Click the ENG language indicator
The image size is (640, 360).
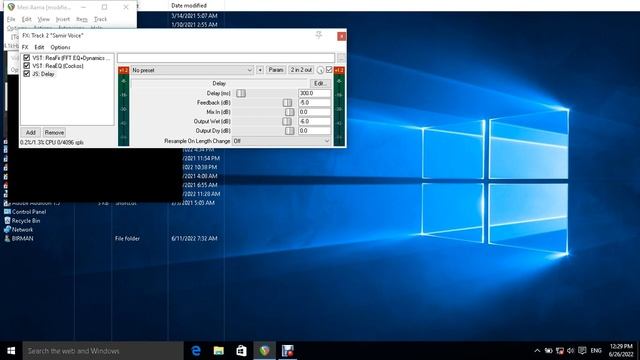click(596, 351)
